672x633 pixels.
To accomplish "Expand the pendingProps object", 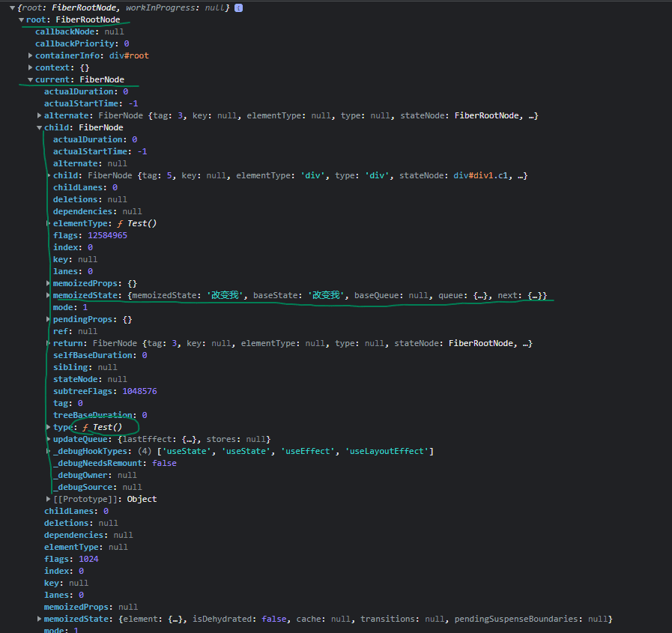I will click(47, 318).
